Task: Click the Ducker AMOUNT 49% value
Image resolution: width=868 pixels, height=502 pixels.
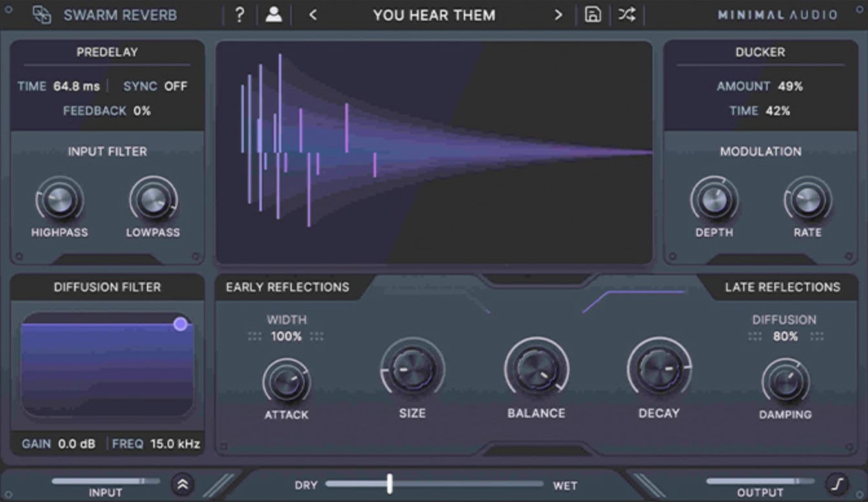Action: point(790,86)
